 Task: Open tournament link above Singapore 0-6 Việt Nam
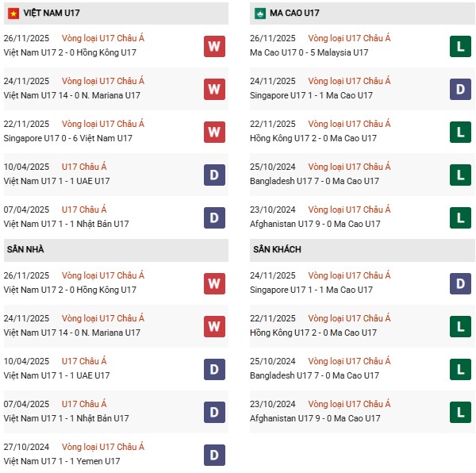tap(102, 124)
